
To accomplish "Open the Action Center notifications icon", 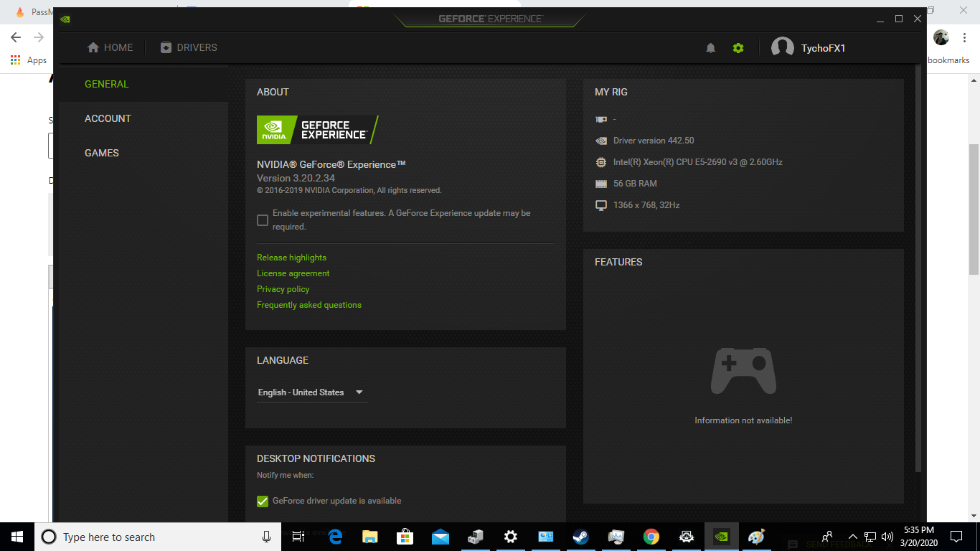I will pyautogui.click(x=956, y=537).
